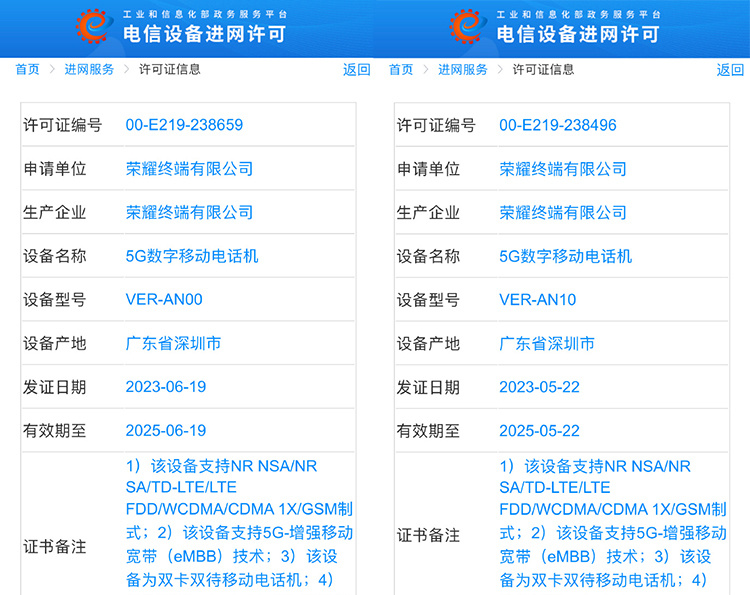
Task: Select issue date 2023-06-19
Action: pyautogui.click(x=166, y=386)
